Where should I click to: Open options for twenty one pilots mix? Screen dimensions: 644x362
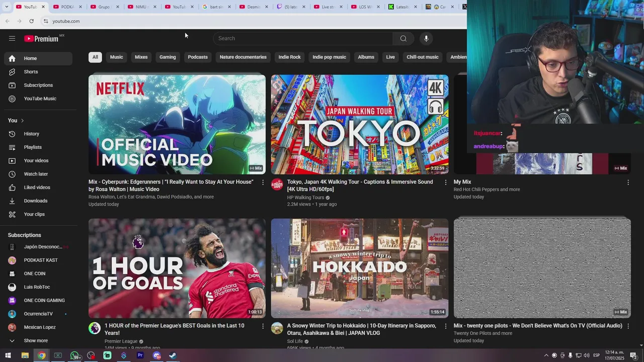(628, 326)
